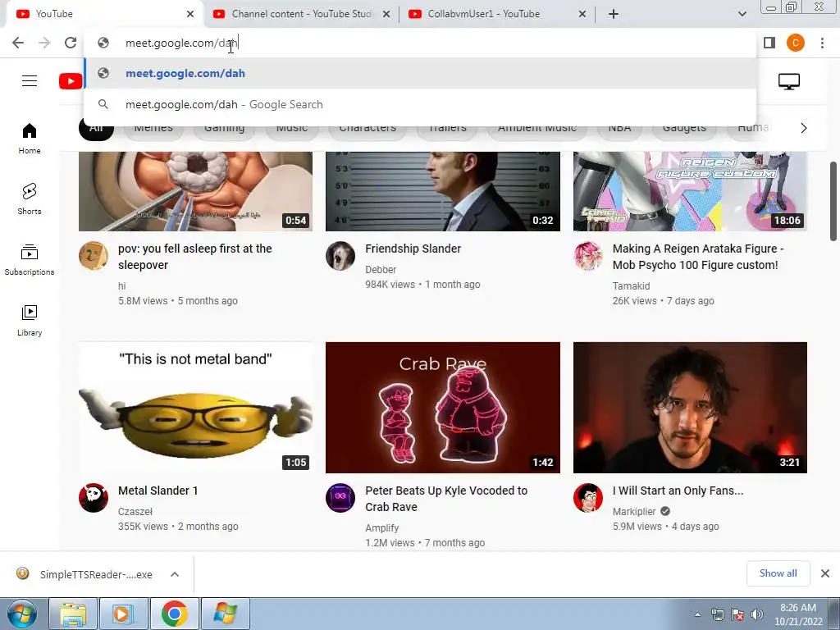The width and height of the screenshot is (840, 630).
Task: Click volume speaker tray icon
Action: click(757, 614)
